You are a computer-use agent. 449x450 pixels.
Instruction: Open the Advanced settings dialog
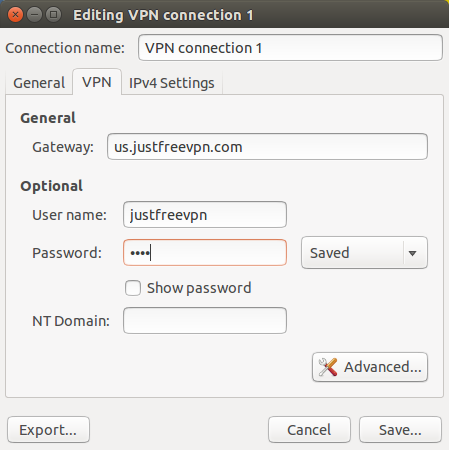(370, 367)
